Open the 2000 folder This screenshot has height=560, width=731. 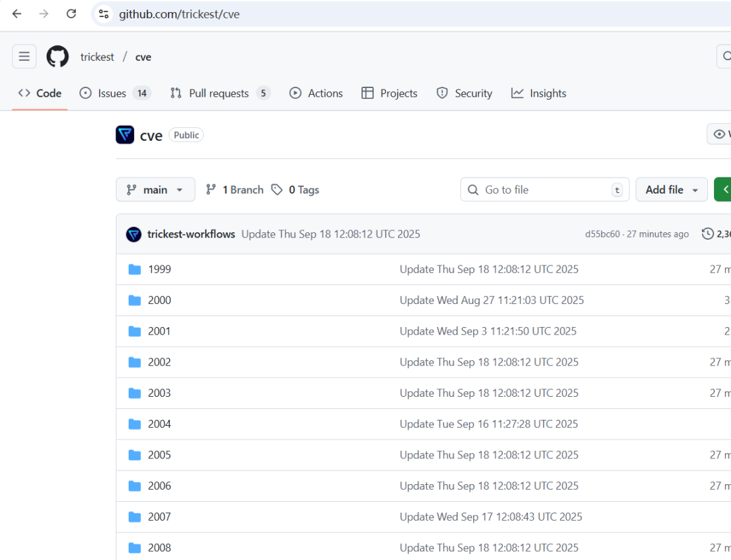click(x=160, y=300)
